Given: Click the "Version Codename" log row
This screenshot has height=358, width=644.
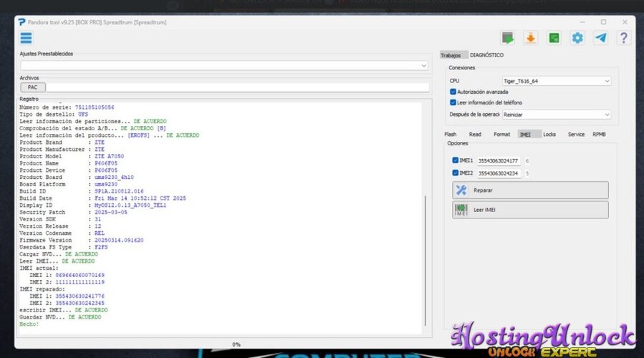Looking at the screenshot, I should point(62,233).
